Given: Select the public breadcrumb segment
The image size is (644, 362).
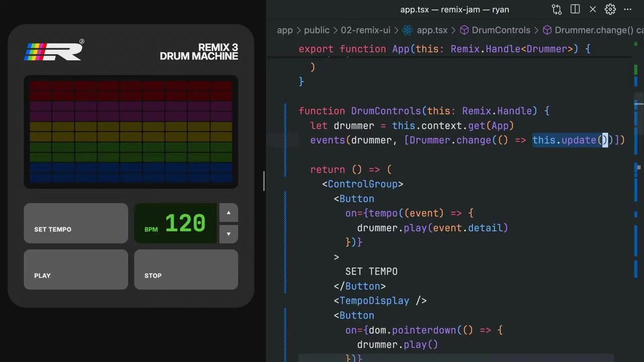Looking at the screenshot, I should (x=316, y=30).
